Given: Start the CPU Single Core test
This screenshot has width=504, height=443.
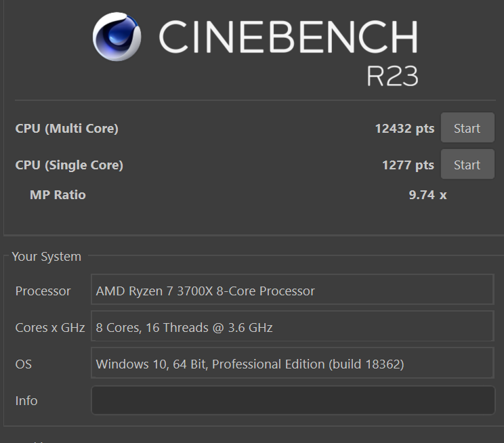Looking at the screenshot, I should tap(467, 164).
